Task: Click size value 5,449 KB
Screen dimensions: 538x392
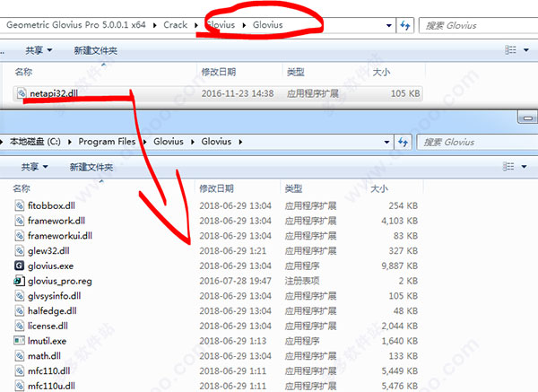Action: coord(400,371)
